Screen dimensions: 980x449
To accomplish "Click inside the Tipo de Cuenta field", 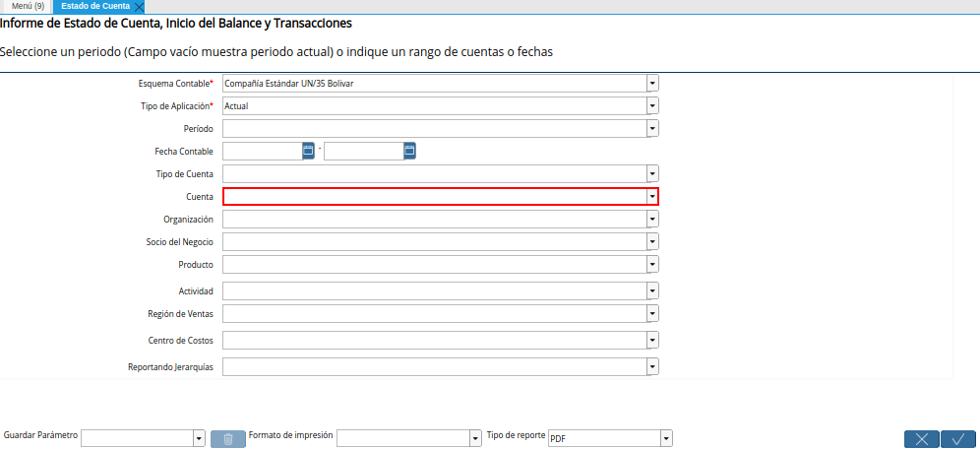I will [435, 174].
